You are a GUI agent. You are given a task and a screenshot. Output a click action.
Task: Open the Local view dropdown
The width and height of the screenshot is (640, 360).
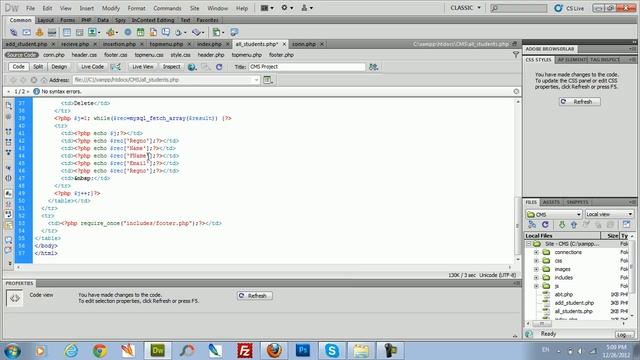[x=609, y=214]
